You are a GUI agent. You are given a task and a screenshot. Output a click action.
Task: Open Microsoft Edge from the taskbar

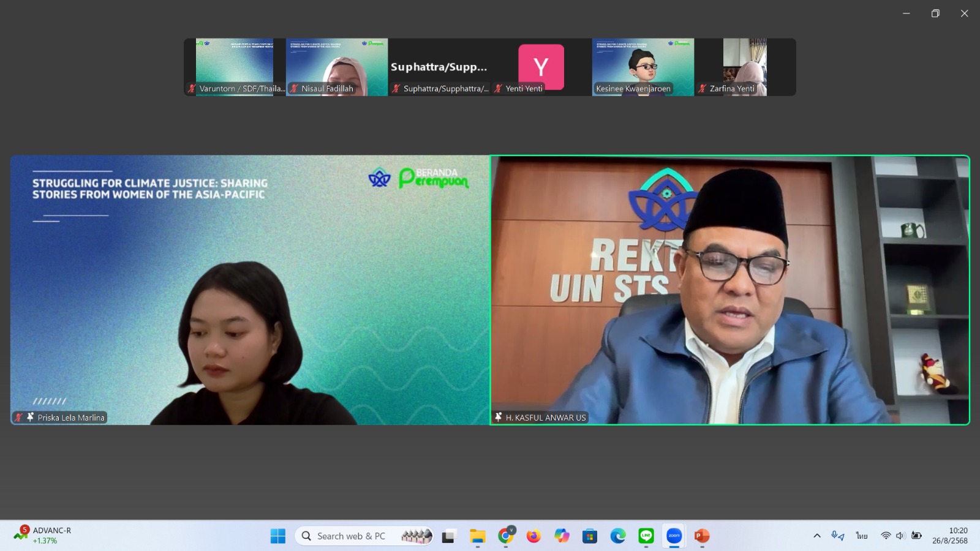coord(618,536)
